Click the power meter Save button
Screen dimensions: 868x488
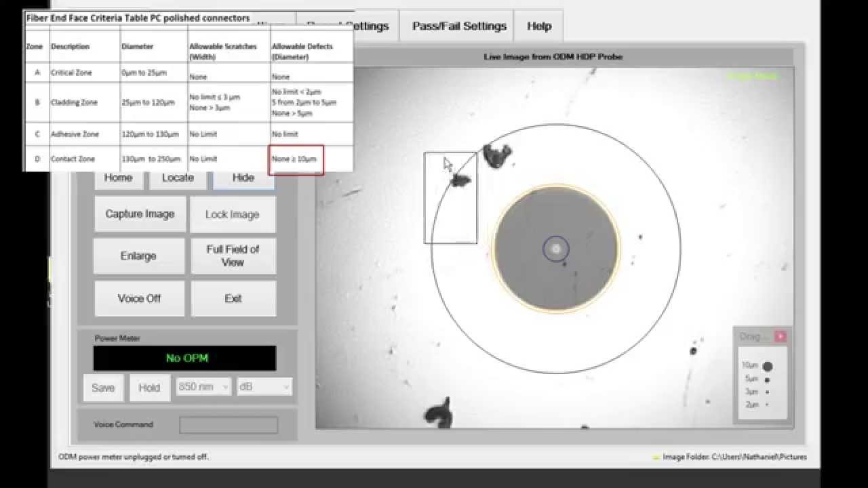tap(103, 388)
